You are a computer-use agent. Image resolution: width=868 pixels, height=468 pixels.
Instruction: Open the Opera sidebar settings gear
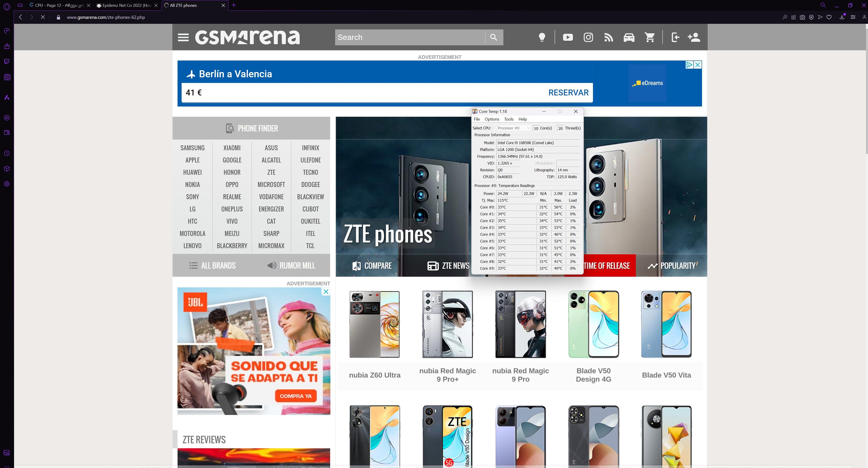pos(7,184)
